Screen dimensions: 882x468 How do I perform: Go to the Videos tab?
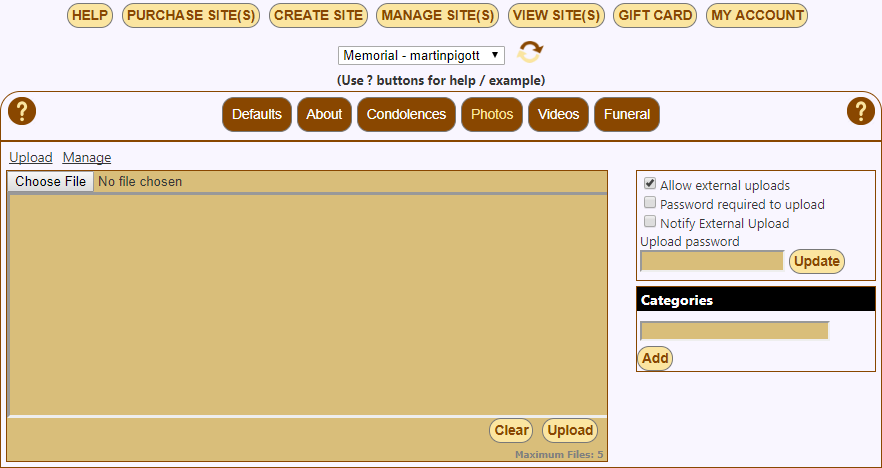(558, 114)
